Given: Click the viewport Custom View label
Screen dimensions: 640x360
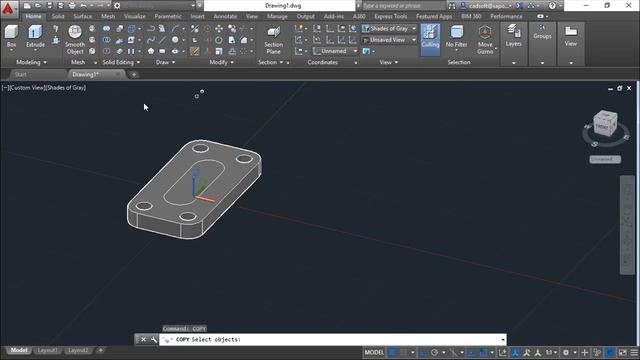Looking at the screenshot, I should tap(27, 87).
